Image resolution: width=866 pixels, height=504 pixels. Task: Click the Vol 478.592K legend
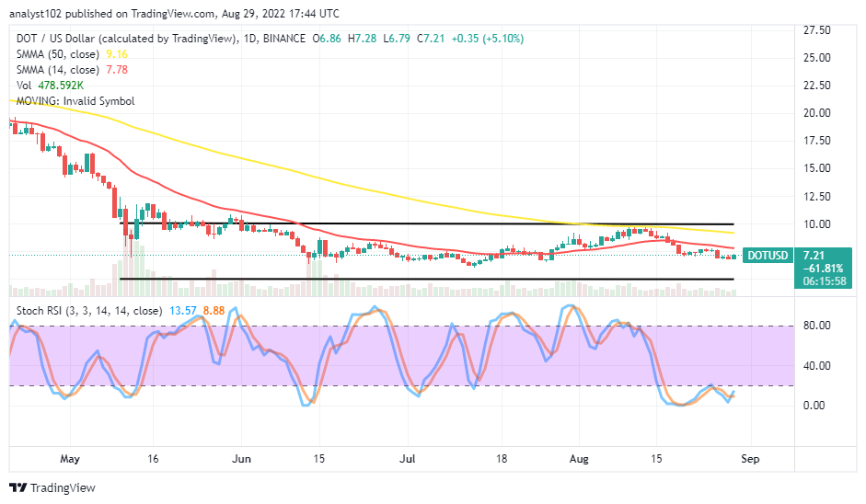[x=50, y=85]
